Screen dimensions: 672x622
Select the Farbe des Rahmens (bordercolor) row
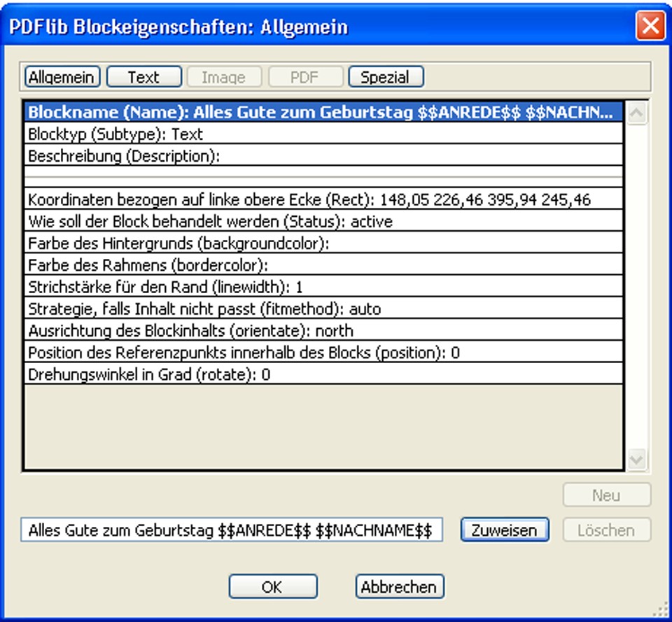[x=323, y=264]
